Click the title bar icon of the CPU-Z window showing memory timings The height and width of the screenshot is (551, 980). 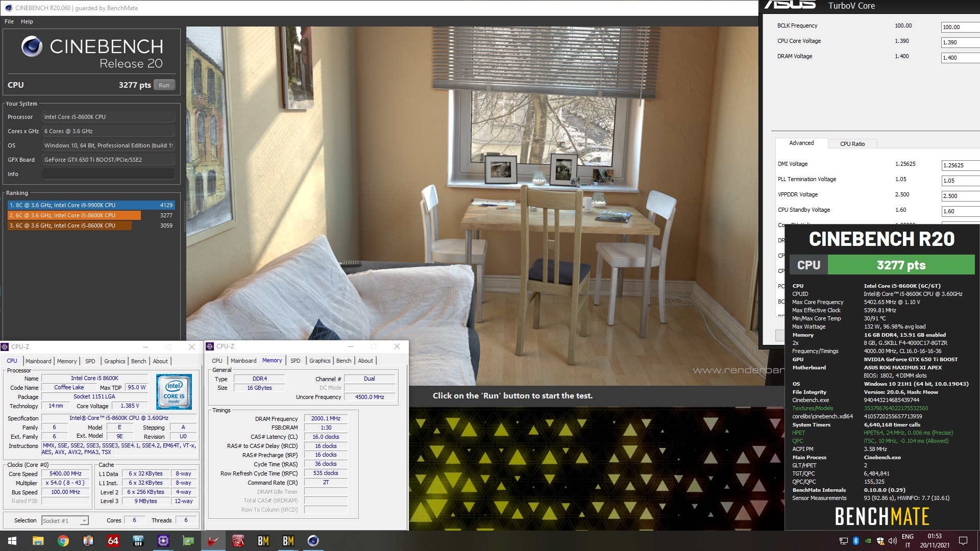pyautogui.click(x=210, y=346)
